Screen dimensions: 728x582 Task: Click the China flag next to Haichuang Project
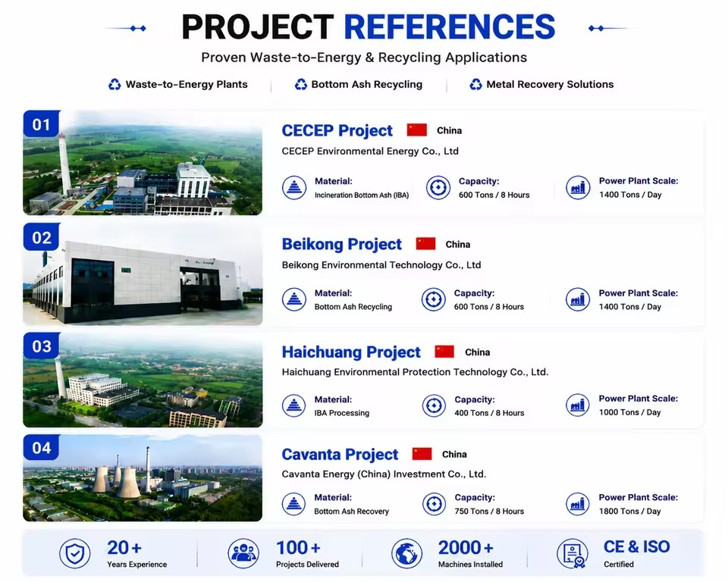point(444,352)
